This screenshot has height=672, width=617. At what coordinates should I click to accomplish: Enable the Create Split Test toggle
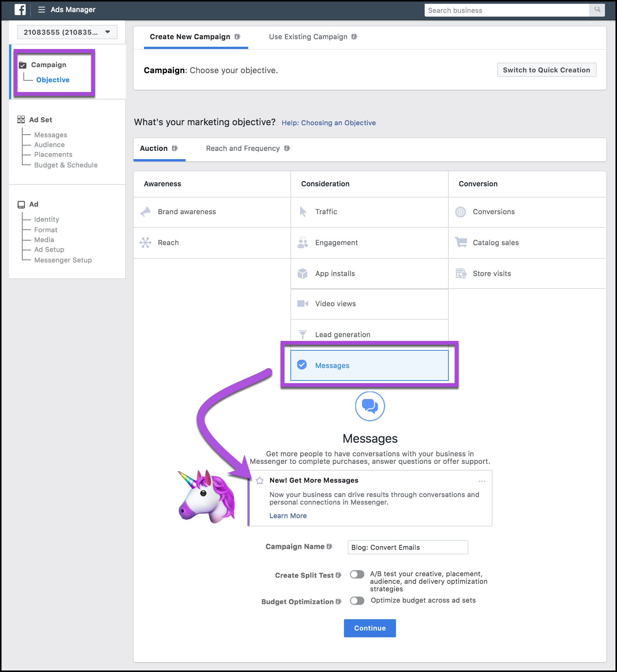pos(356,574)
